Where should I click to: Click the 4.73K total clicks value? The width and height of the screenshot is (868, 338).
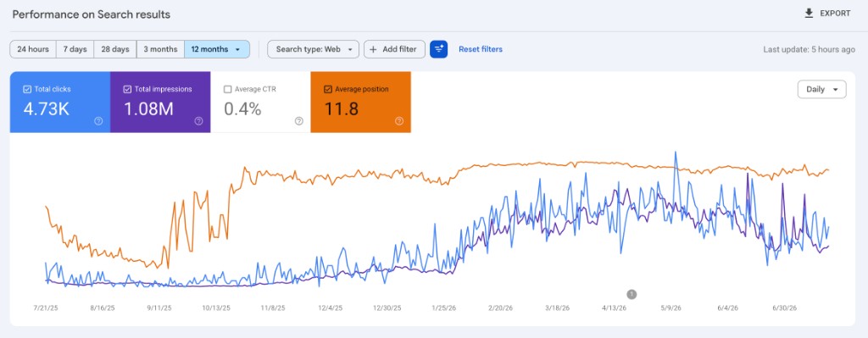tap(46, 109)
